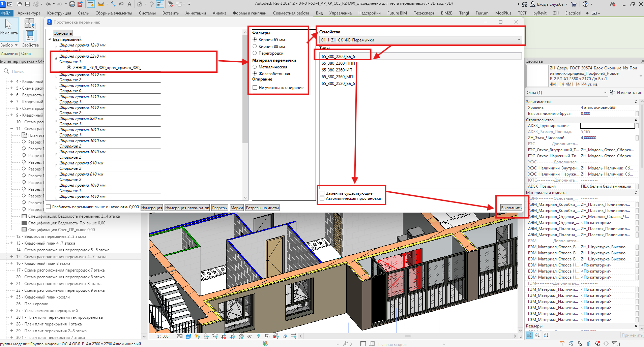Click the selection filter funnel icon
Viewport: 644px width, 347px height.
tap(614, 344)
